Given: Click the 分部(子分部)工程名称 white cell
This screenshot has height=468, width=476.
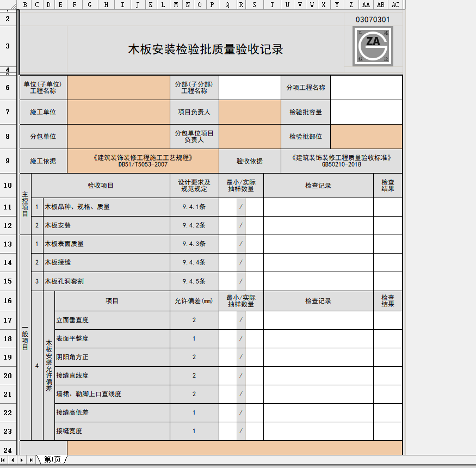Looking at the screenshot, I should tap(250, 88).
